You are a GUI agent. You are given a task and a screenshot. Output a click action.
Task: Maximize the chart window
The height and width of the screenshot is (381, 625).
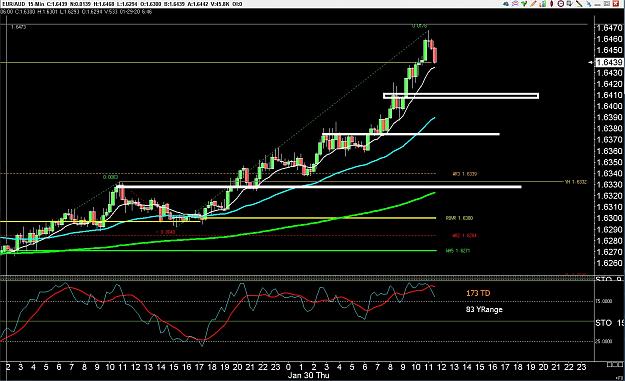607,4
